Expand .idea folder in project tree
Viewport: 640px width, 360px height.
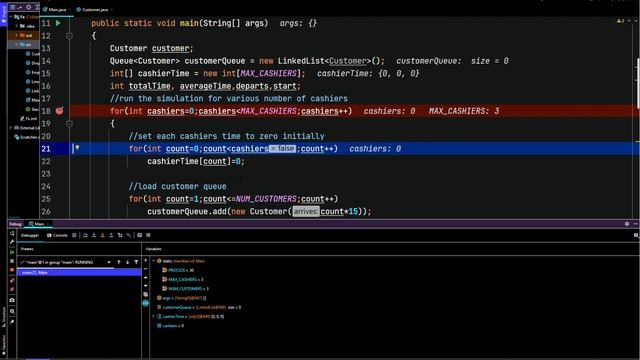pos(17,26)
